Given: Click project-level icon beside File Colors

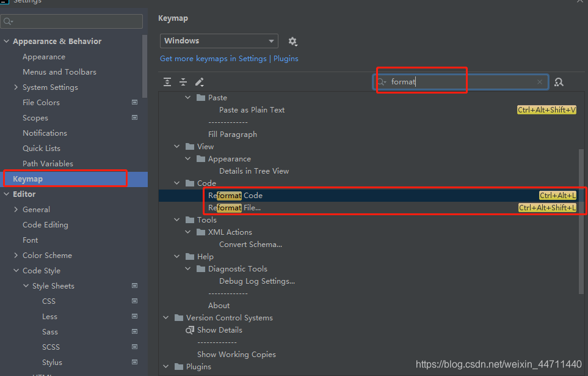Looking at the screenshot, I should click(134, 102).
